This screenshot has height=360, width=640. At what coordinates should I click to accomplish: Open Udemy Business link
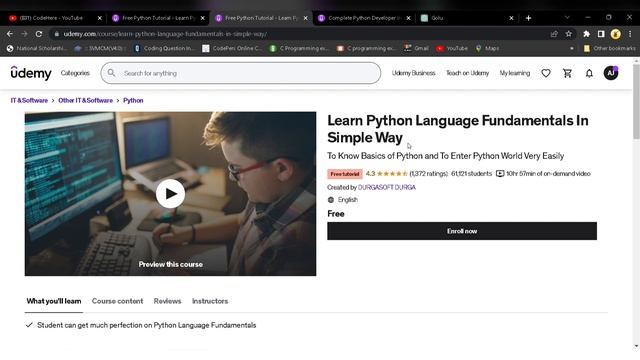[x=413, y=73]
